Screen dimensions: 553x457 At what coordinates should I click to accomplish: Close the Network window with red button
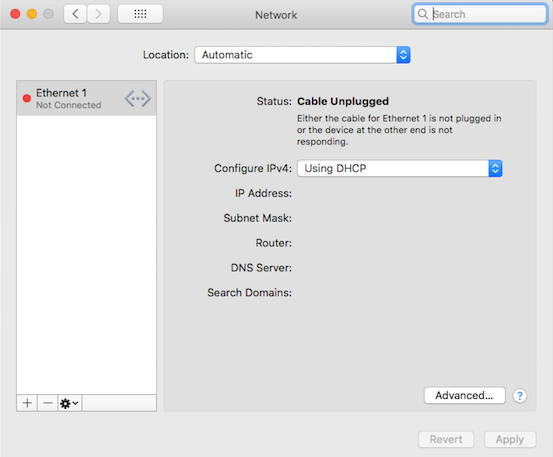click(15, 14)
